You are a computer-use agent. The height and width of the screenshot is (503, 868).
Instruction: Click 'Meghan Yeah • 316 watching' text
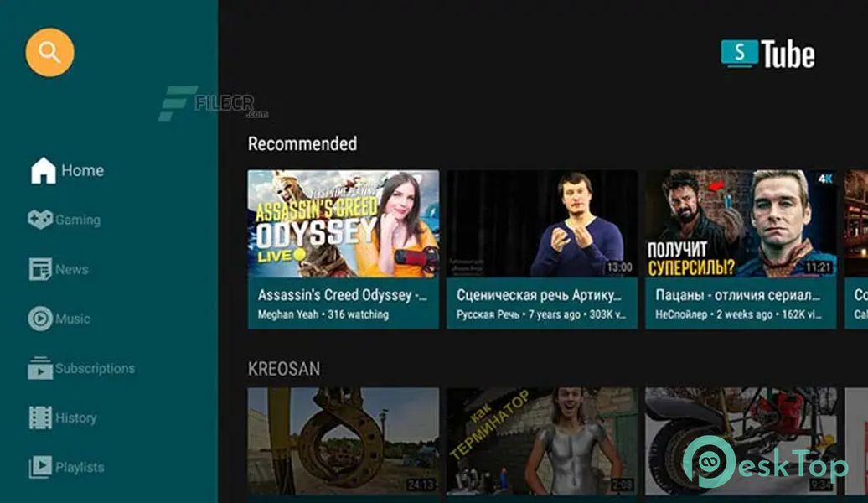pyautogui.click(x=323, y=314)
